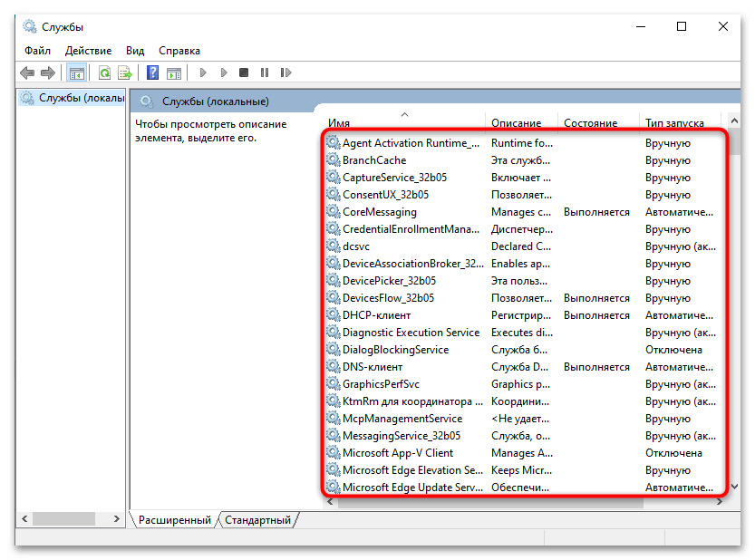
Task: Open the Вид menu
Action: (134, 51)
